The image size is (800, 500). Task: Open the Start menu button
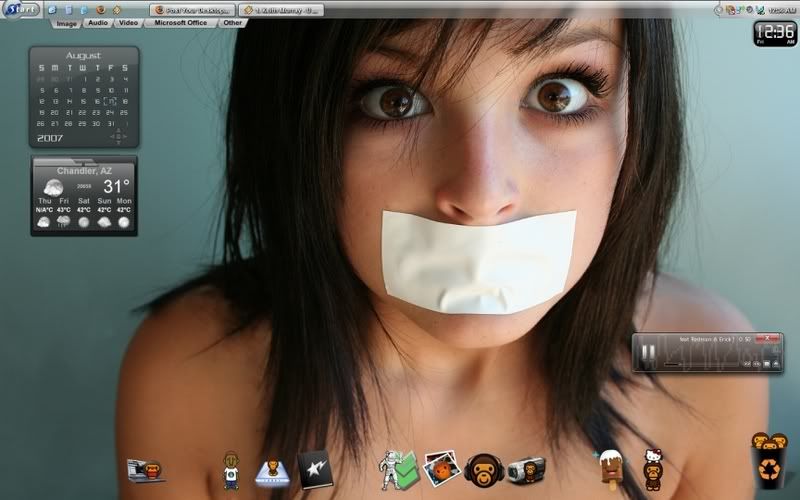click(x=21, y=9)
